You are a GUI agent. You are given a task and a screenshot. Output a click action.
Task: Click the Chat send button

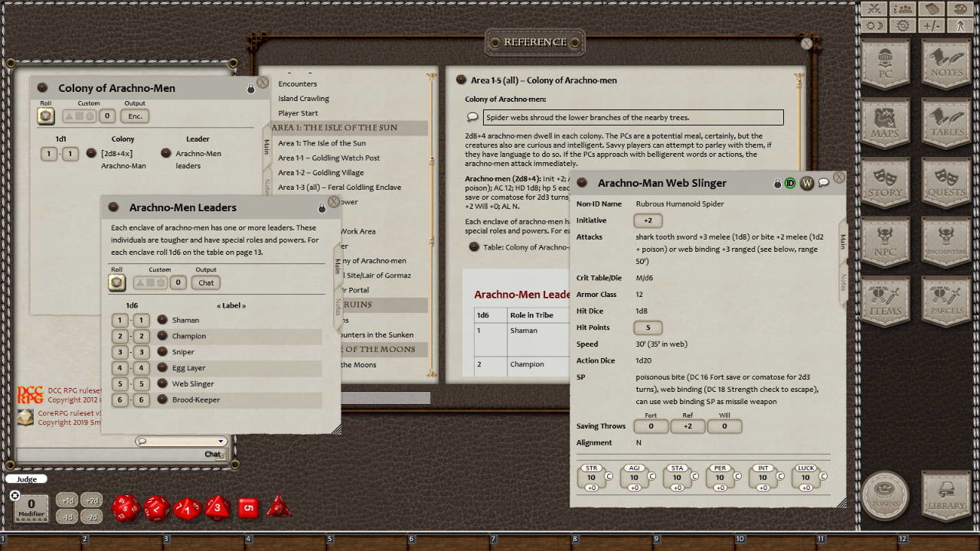click(211, 454)
